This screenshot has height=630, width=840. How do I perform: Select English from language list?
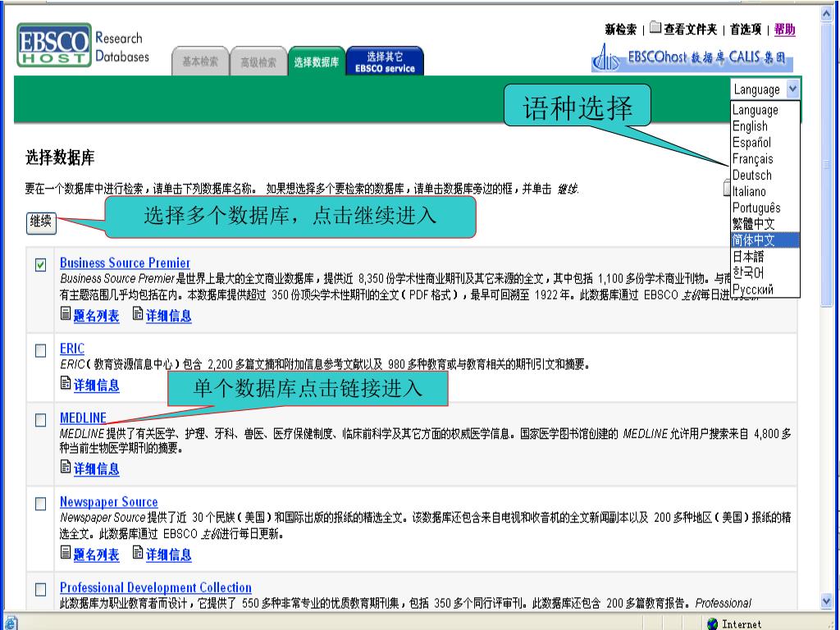765,126
